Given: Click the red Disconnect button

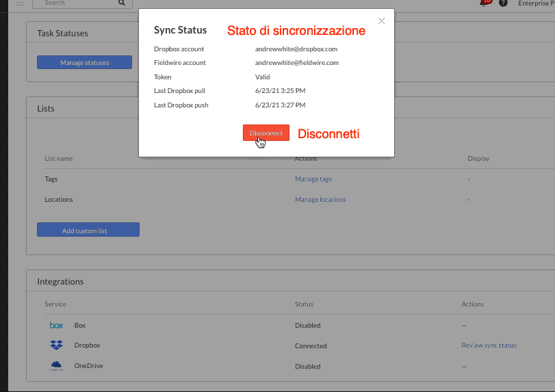Looking at the screenshot, I should (266, 133).
